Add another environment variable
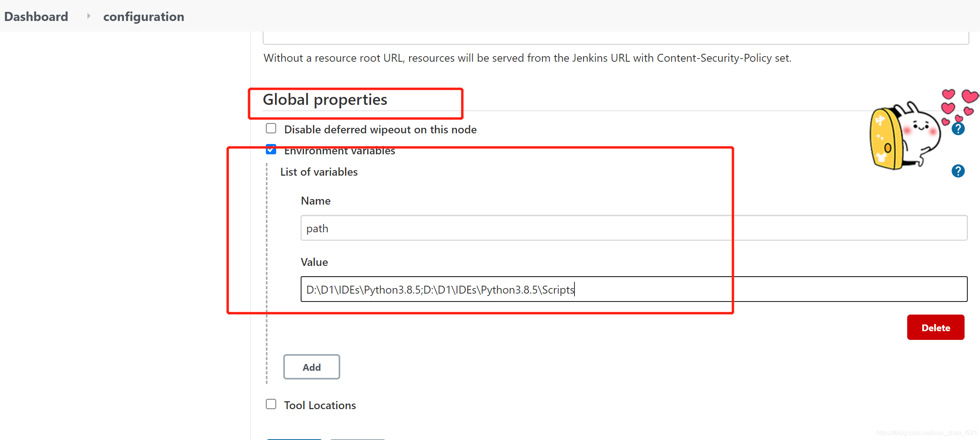 [x=311, y=367]
